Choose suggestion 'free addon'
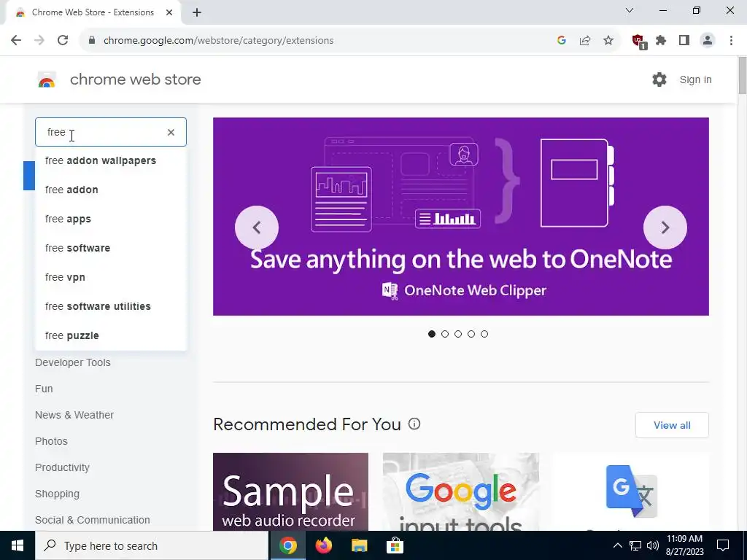 coord(111,190)
